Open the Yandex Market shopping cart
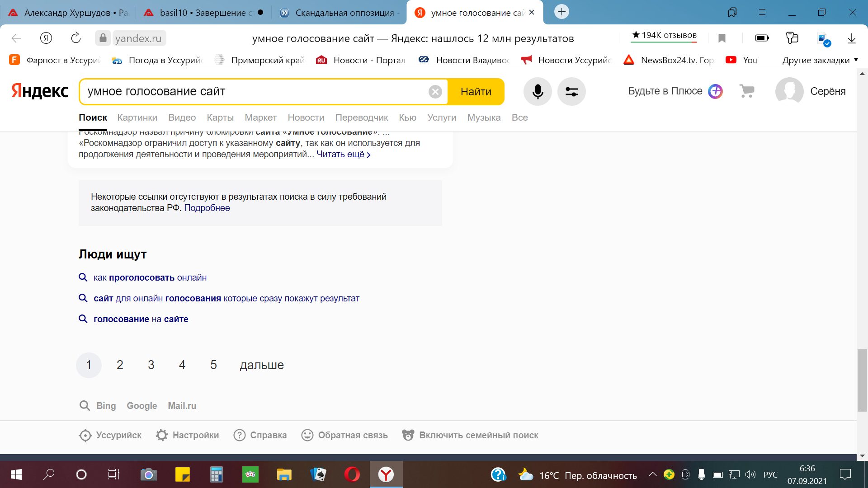Viewport: 868px width, 488px height. click(x=747, y=91)
